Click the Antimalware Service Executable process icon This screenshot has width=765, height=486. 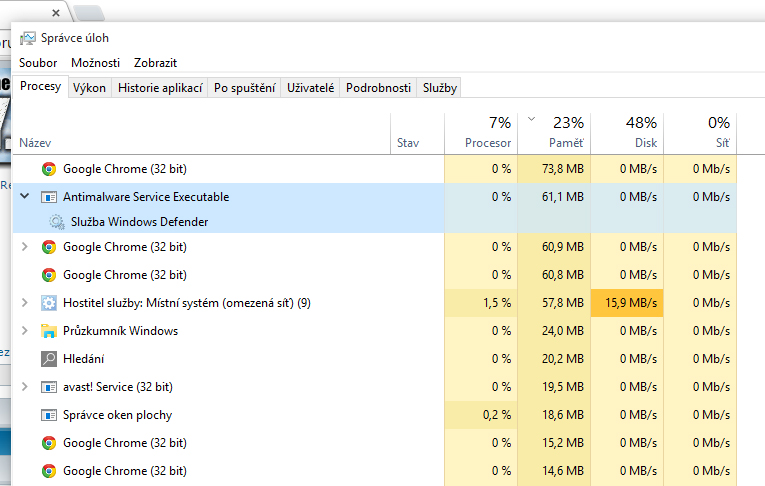point(48,197)
